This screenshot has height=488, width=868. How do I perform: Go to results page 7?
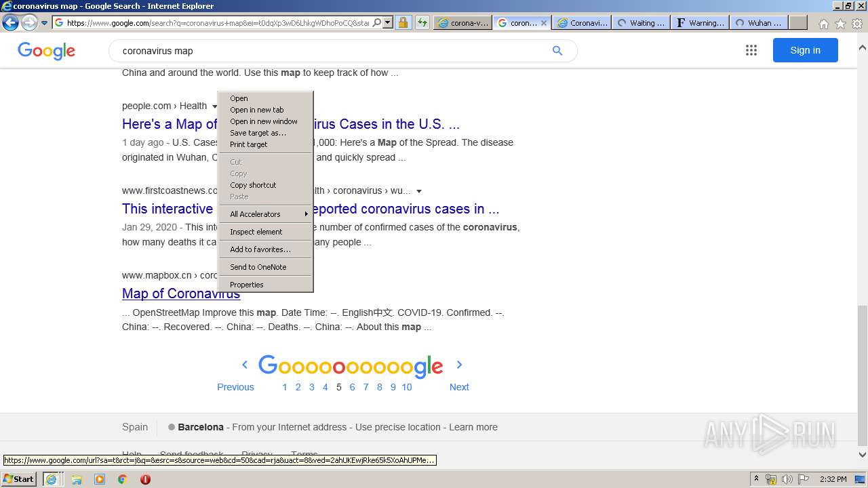[x=366, y=387]
